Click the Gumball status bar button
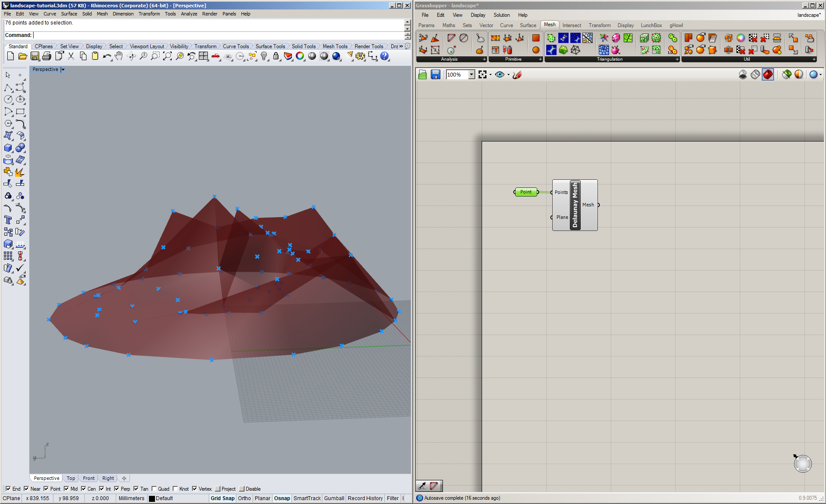Image resolution: width=826 pixels, height=504 pixels. click(x=334, y=498)
